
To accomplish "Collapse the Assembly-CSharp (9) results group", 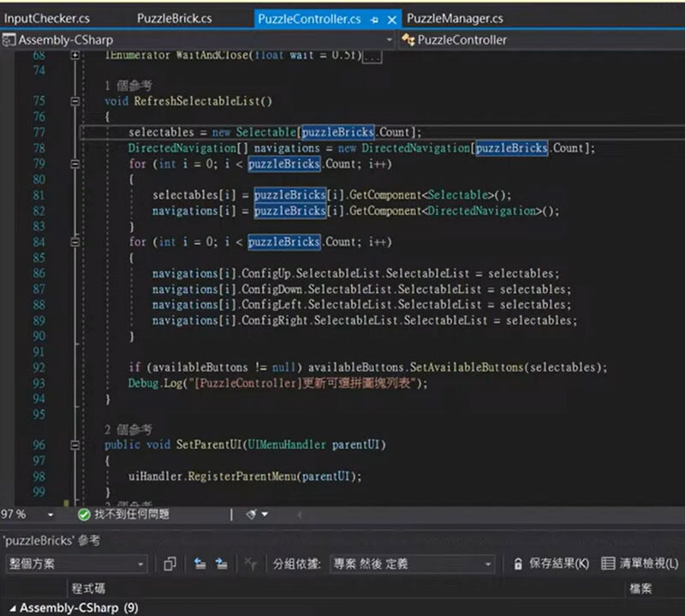I will point(12,608).
